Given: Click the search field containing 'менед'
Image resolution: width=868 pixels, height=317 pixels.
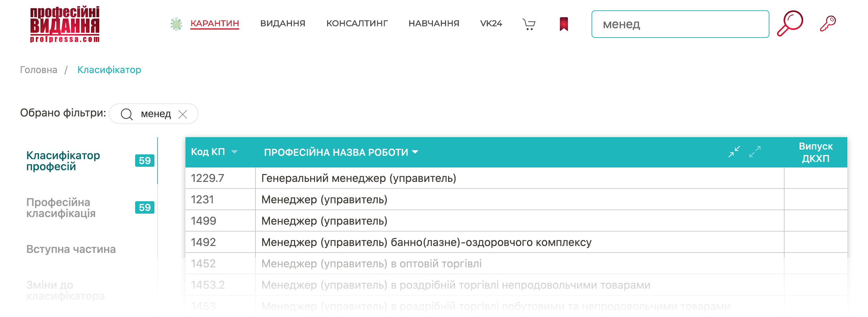Looking at the screenshot, I should coord(680,24).
